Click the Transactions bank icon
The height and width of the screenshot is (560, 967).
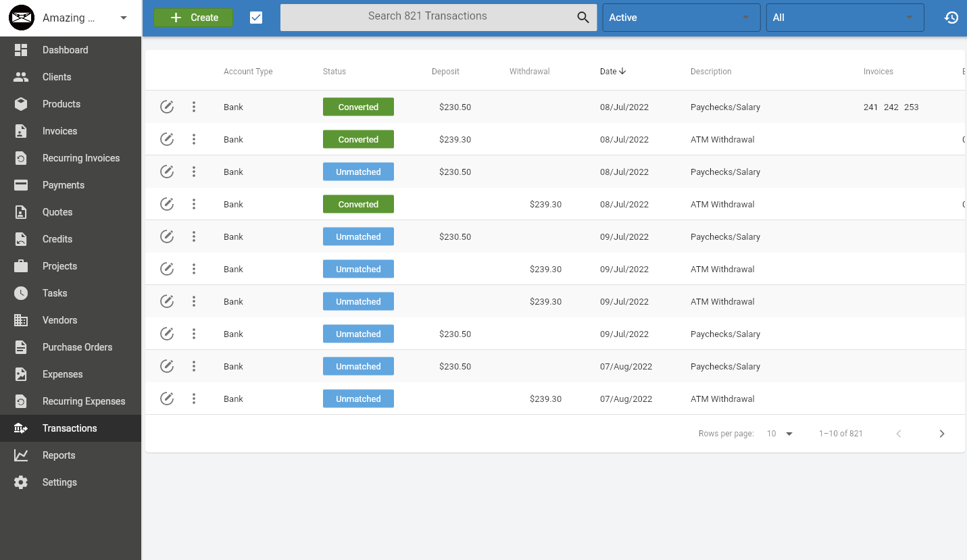[21, 428]
